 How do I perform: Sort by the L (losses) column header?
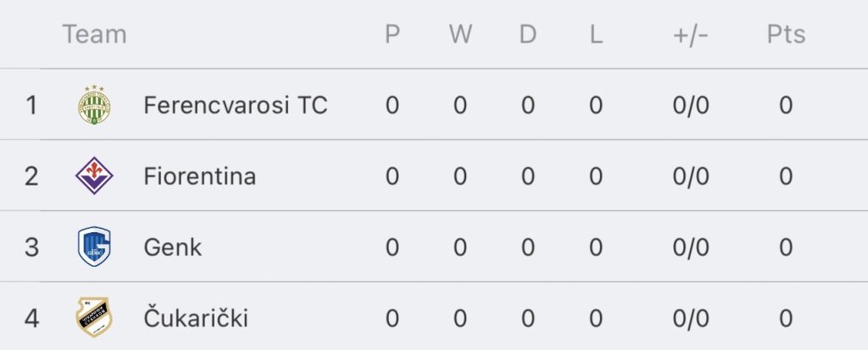(595, 35)
